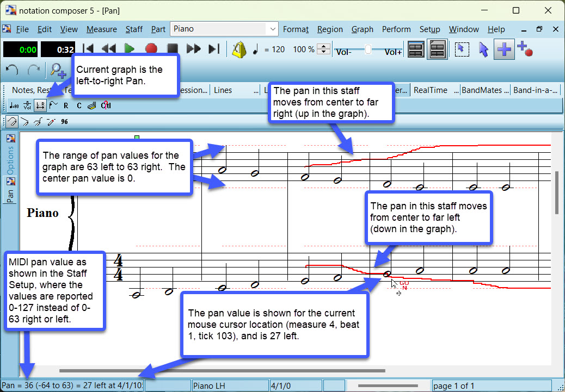Click the Tempo graph icon

[14, 105]
